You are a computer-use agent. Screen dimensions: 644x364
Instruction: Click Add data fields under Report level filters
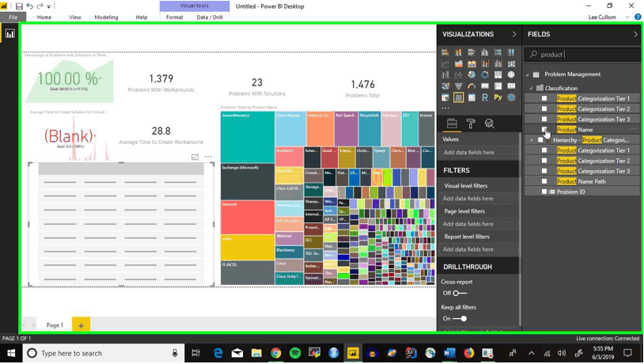(479, 249)
